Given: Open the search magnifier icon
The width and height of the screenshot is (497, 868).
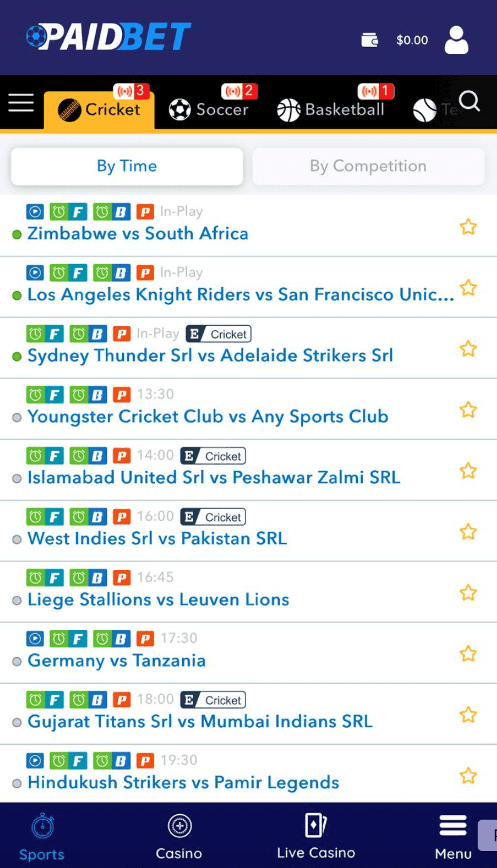Looking at the screenshot, I should [x=469, y=102].
